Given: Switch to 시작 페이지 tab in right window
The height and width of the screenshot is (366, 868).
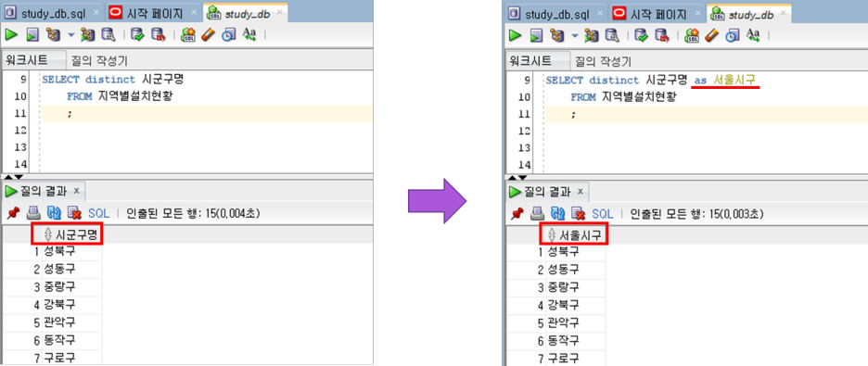Looking at the screenshot, I should coord(657,14).
